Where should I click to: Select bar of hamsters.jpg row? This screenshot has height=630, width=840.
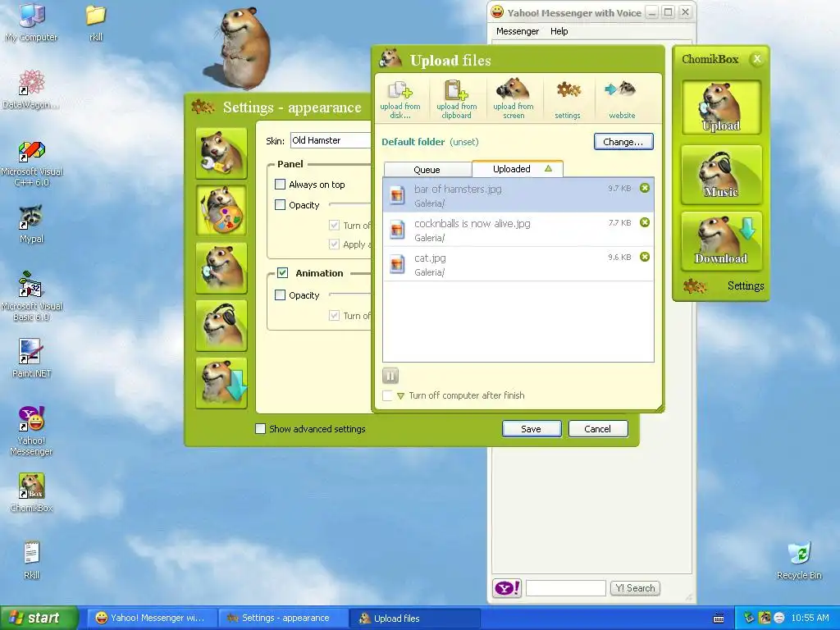518,195
